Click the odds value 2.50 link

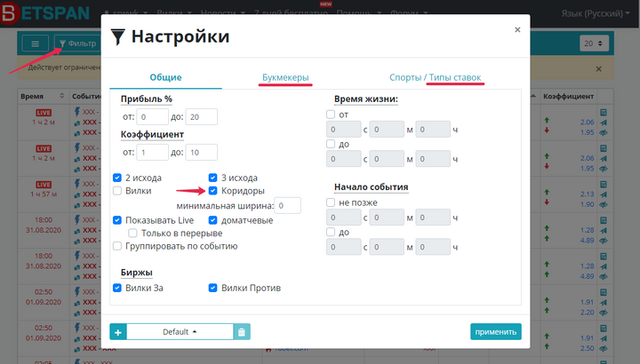pyautogui.click(x=587, y=348)
